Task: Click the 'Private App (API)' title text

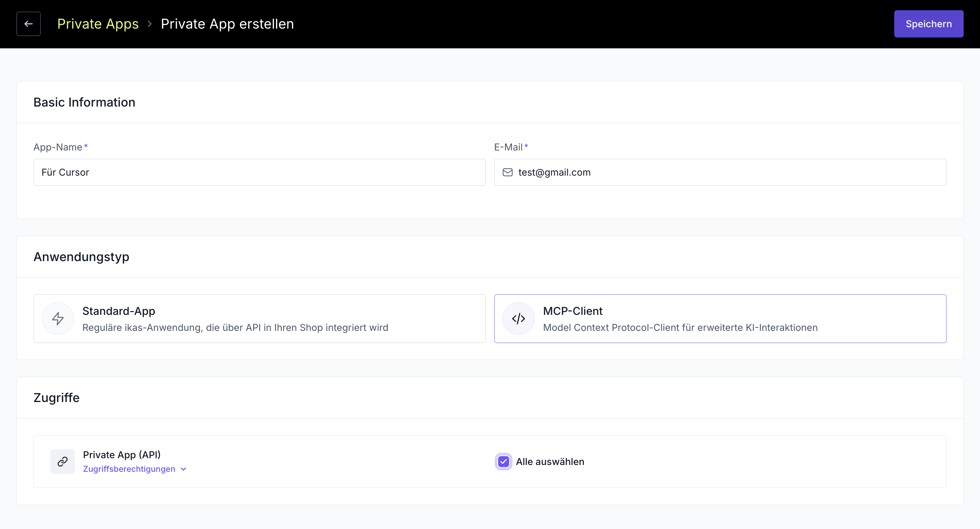Action: [122, 454]
